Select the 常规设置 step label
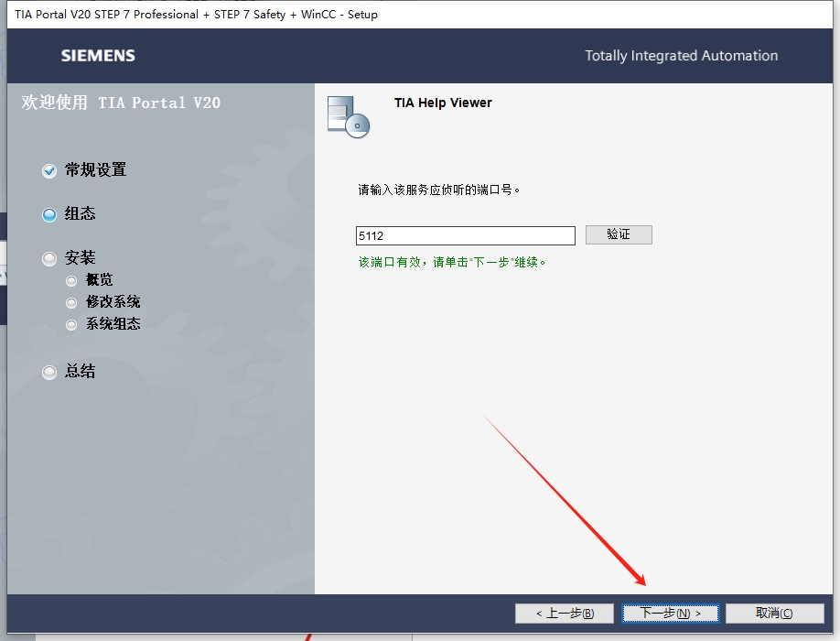The image size is (840, 641). pyautogui.click(x=95, y=170)
